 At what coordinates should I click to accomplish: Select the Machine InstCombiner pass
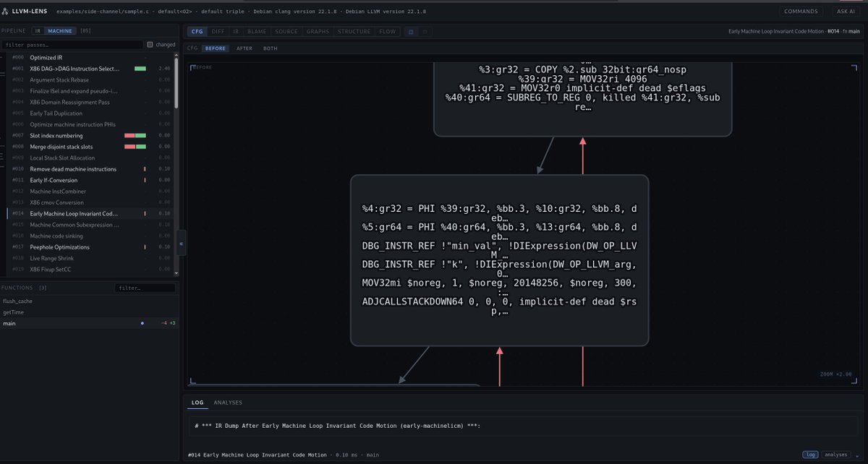click(x=89, y=192)
